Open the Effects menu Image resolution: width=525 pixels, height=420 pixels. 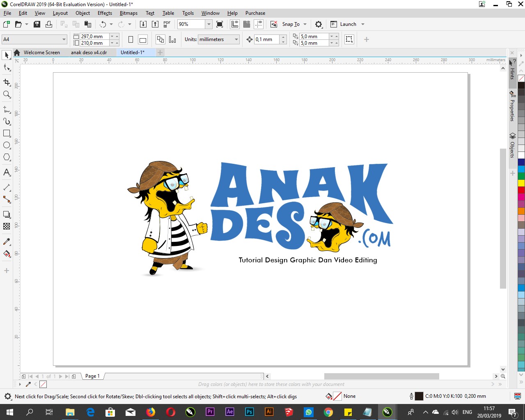pos(105,13)
